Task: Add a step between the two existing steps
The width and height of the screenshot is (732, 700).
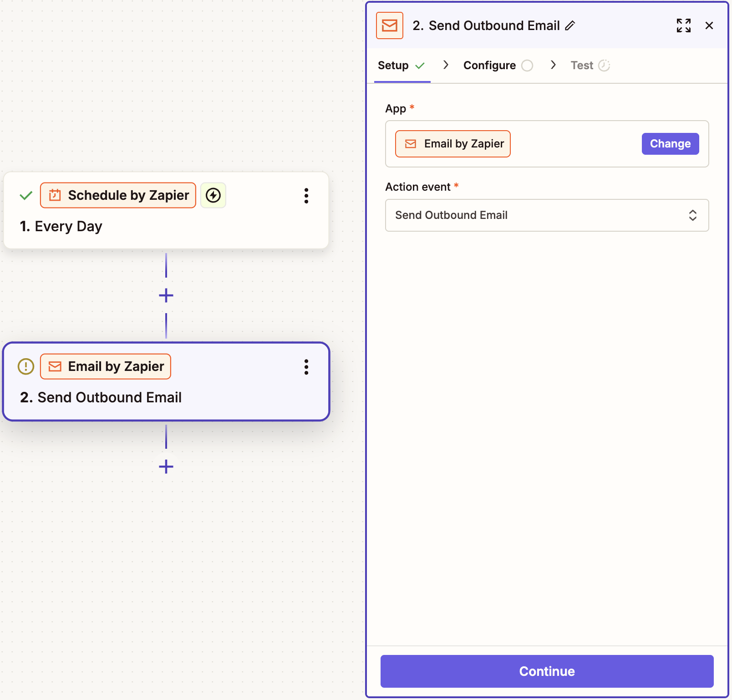Action: tap(166, 295)
